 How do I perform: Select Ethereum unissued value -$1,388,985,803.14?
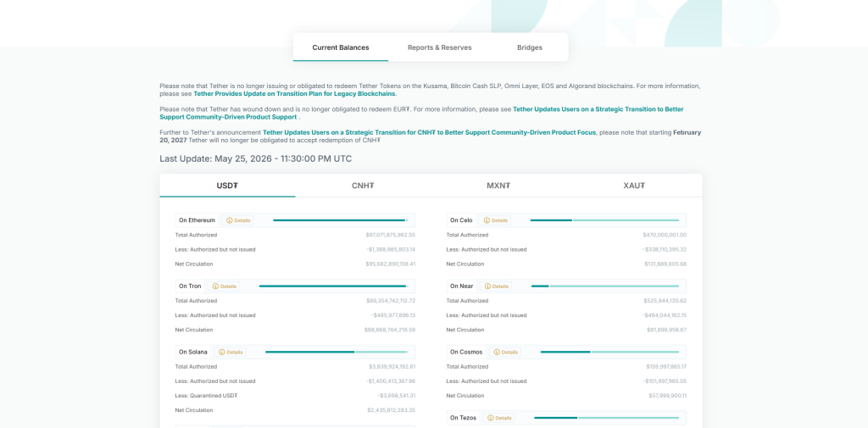coord(391,250)
